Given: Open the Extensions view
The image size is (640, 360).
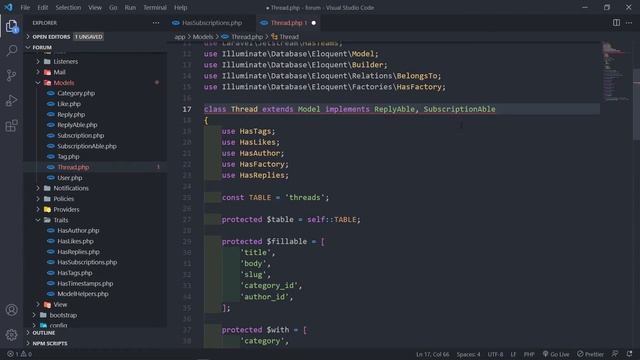Looking at the screenshot, I should [x=11, y=126].
